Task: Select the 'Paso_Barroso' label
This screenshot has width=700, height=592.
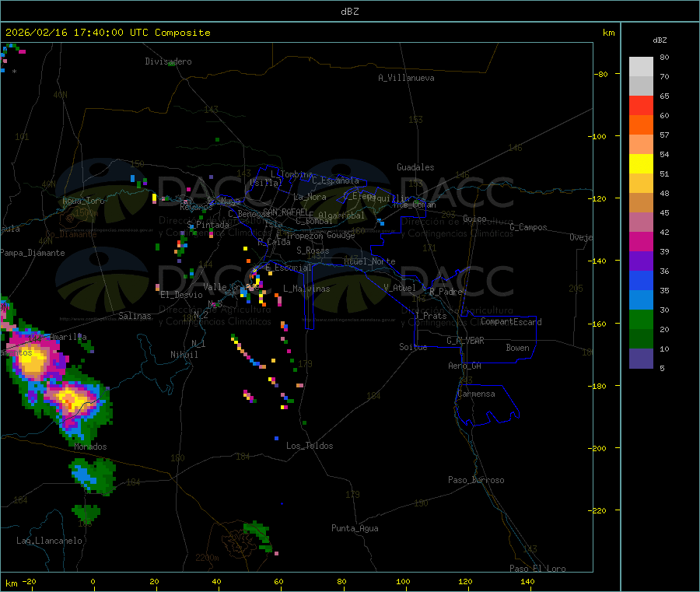Action: point(476,480)
